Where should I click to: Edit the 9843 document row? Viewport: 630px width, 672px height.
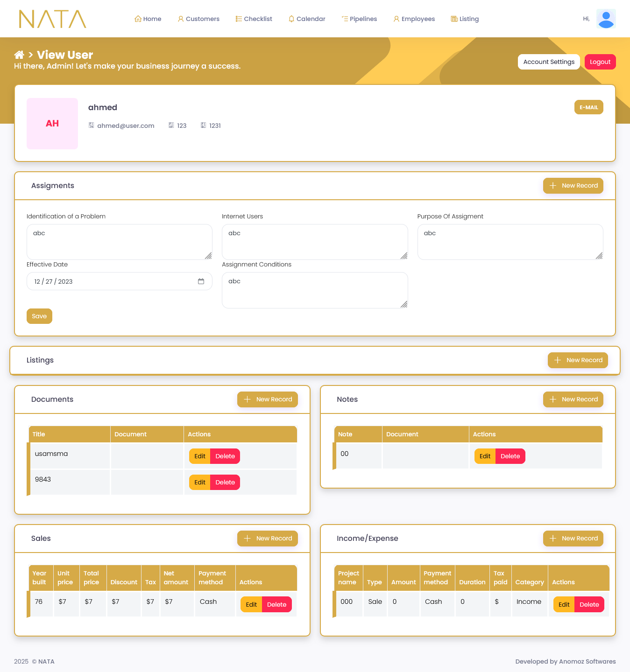(200, 483)
